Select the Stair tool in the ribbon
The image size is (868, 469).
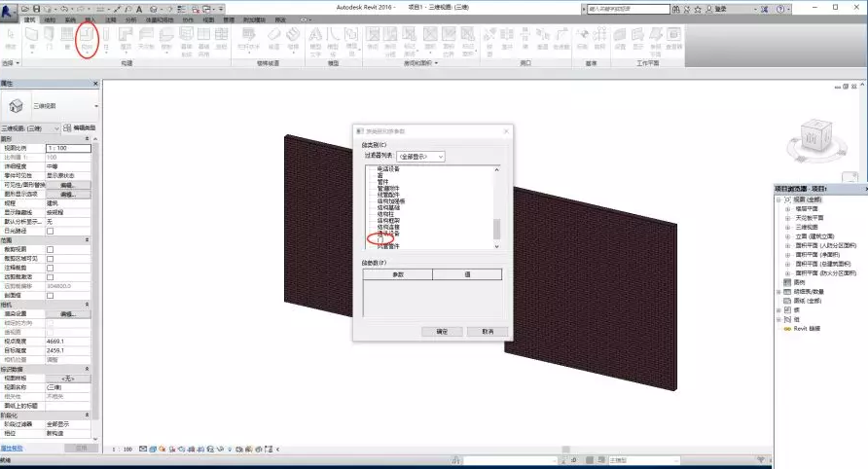[x=293, y=39]
